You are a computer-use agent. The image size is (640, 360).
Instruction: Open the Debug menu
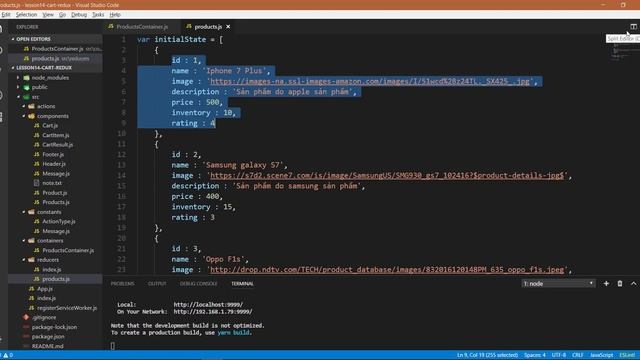pyautogui.click(x=79, y=15)
